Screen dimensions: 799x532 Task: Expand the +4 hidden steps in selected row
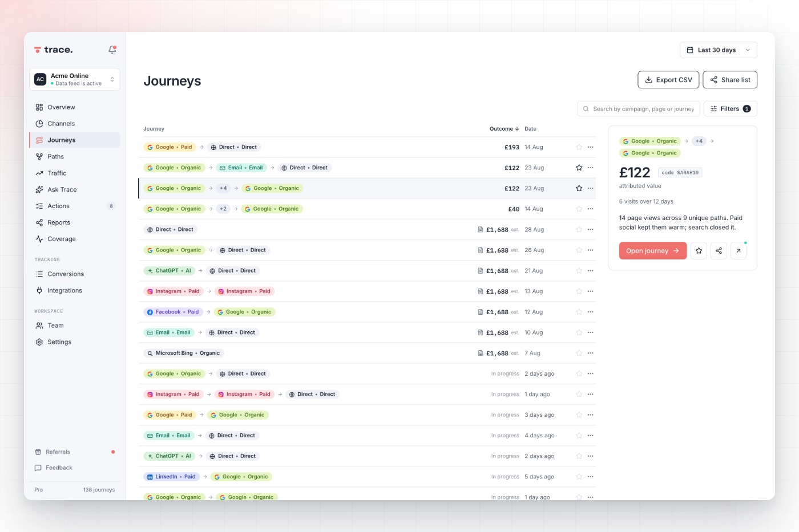(x=223, y=188)
